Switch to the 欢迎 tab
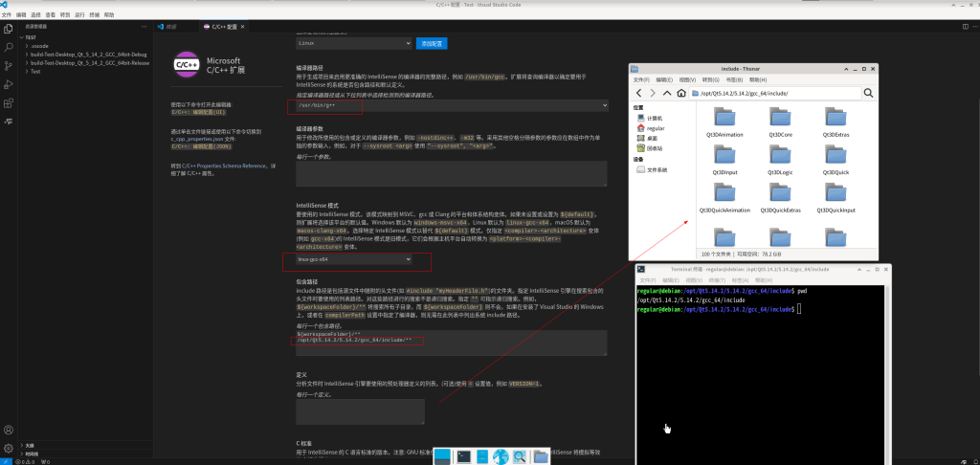This screenshot has height=465, width=980. 172,28
